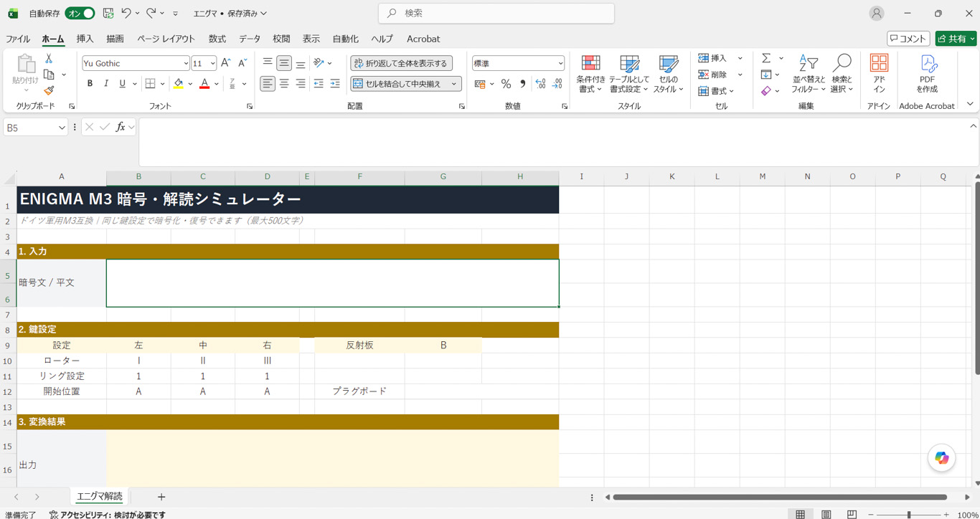Switch to the Acrobat tab
980x519 pixels.
pyautogui.click(x=423, y=39)
